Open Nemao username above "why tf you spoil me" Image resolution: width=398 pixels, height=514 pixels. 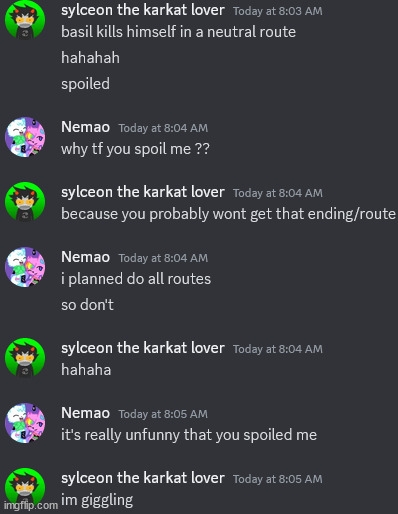point(85,127)
